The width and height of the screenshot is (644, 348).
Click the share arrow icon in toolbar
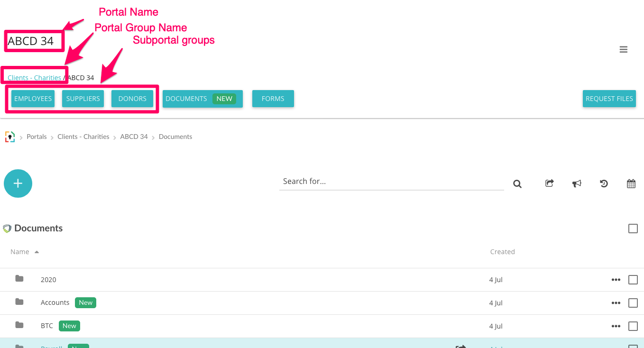pos(550,183)
